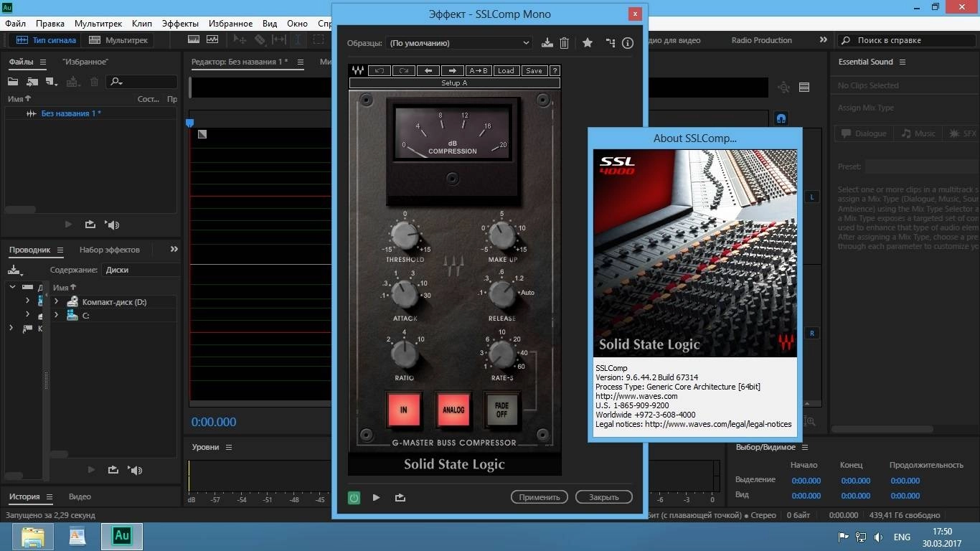Show spectral pitch display icon
Image resolution: width=980 pixels, height=551 pixels.
click(x=212, y=40)
